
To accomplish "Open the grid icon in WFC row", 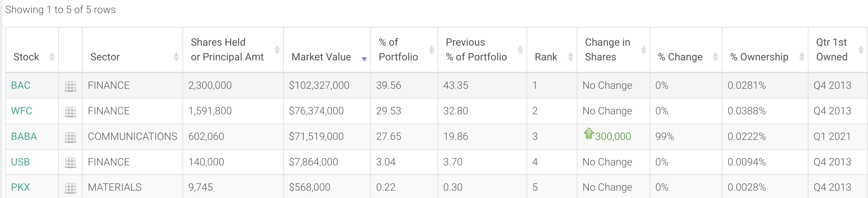I will (70, 111).
